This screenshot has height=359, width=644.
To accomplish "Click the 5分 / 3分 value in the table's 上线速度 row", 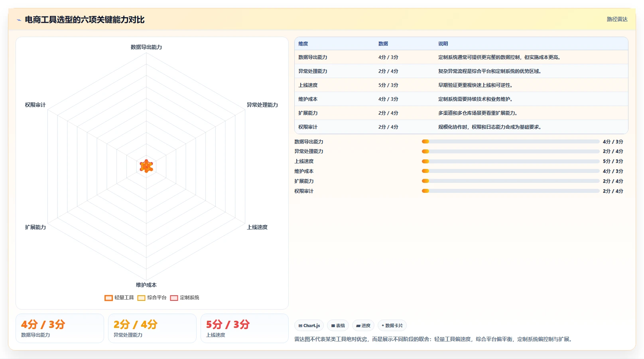I will (x=388, y=85).
